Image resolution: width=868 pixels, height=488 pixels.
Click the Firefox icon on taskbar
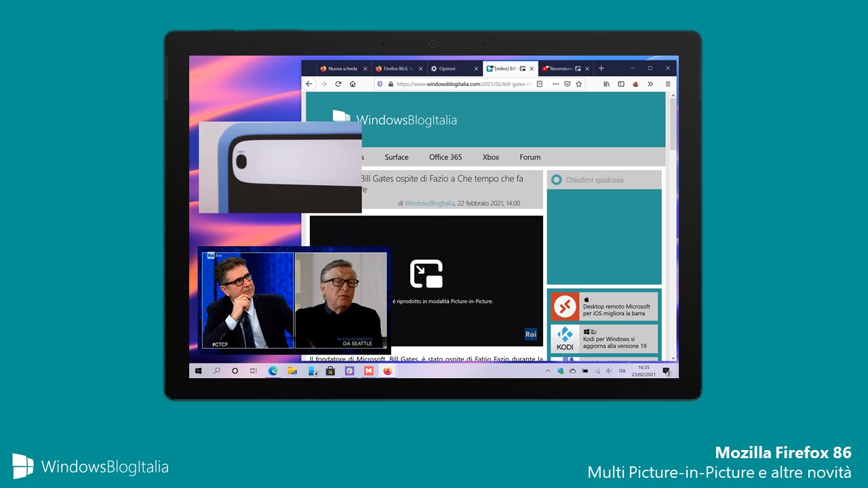[388, 371]
